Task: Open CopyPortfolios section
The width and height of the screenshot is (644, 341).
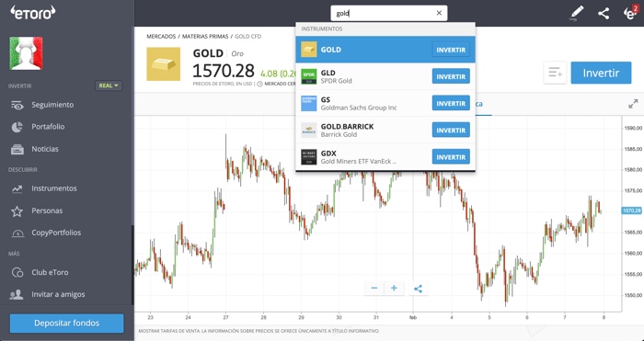Action: coord(56,233)
